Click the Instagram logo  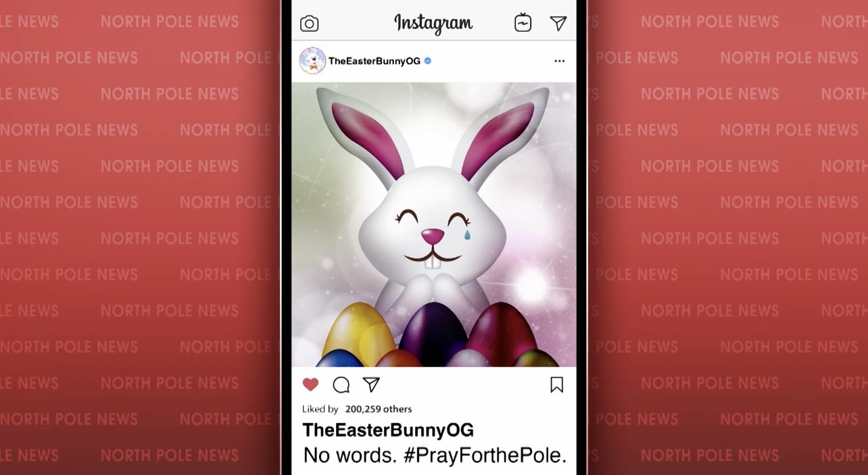click(433, 24)
